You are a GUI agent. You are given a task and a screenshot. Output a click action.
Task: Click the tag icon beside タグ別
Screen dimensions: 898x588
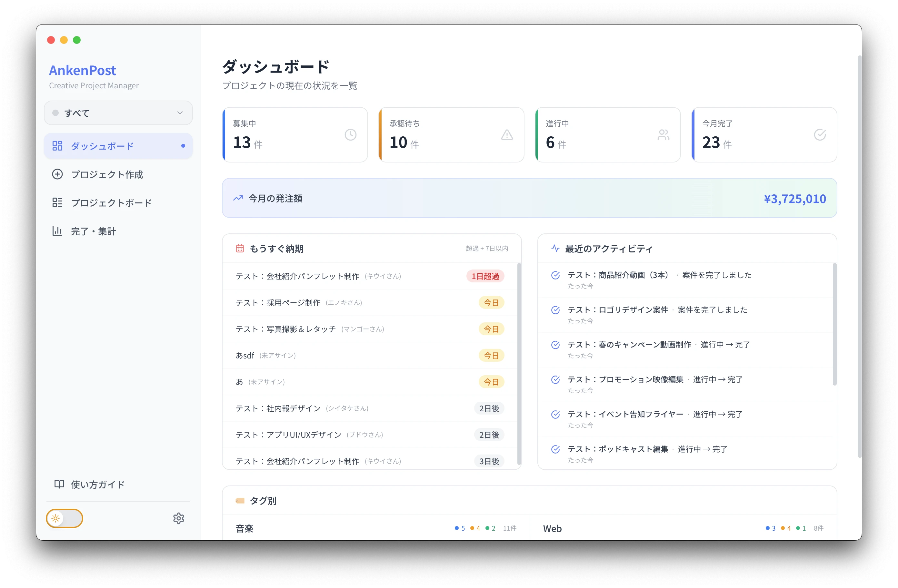click(x=240, y=501)
